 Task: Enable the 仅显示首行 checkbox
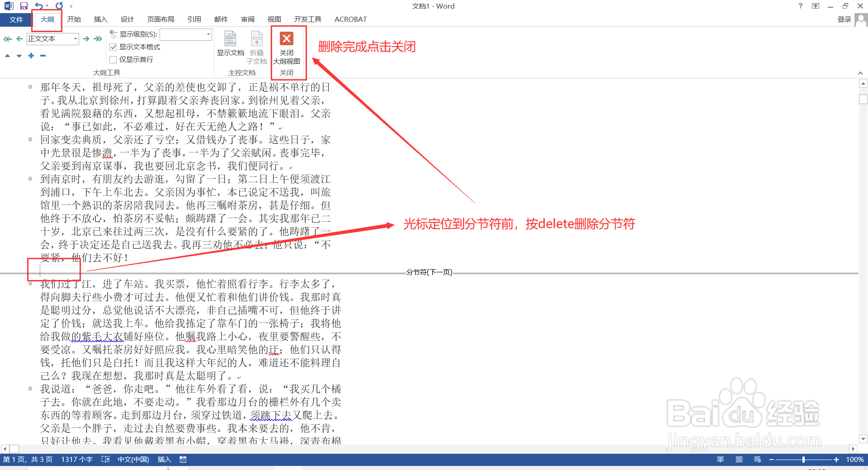[113, 60]
